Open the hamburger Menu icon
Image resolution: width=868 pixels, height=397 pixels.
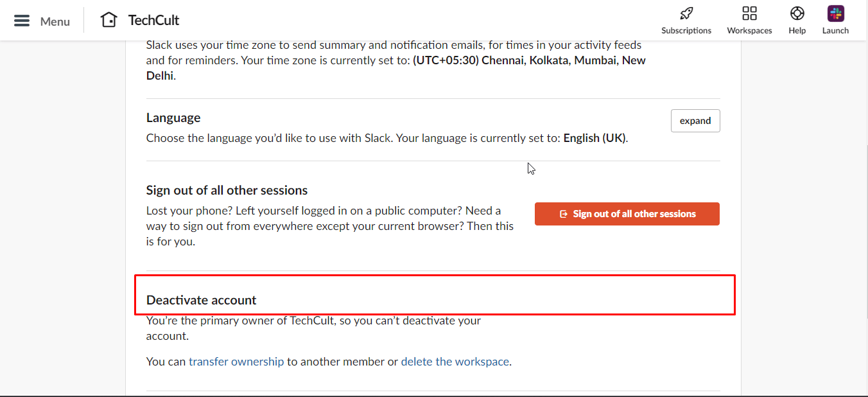tap(22, 21)
